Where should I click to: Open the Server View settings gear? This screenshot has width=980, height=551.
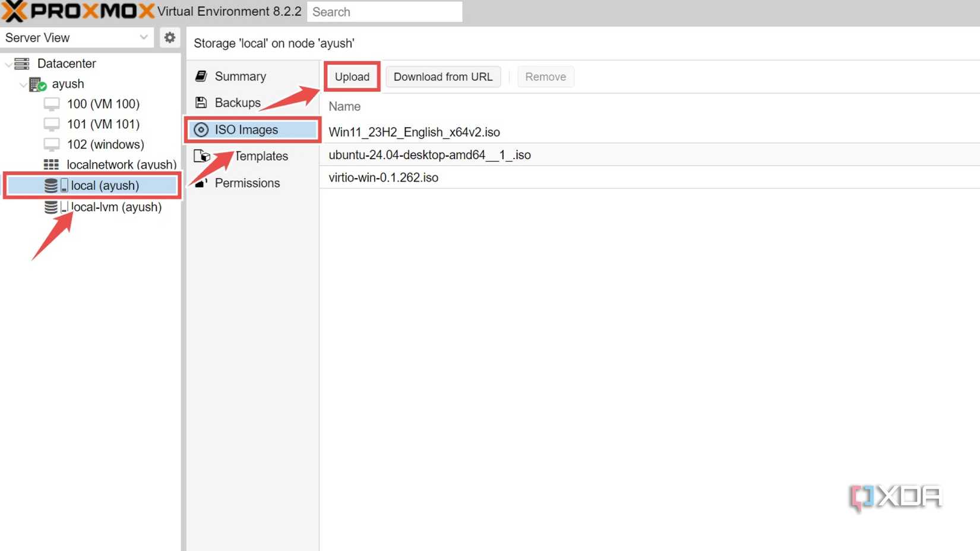(x=170, y=37)
